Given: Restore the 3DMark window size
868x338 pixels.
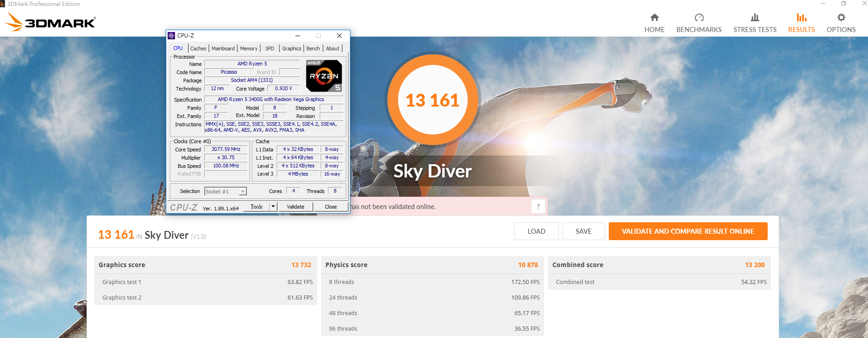Looking at the screenshot, I should pyautogui.click(x=843, y=4).
